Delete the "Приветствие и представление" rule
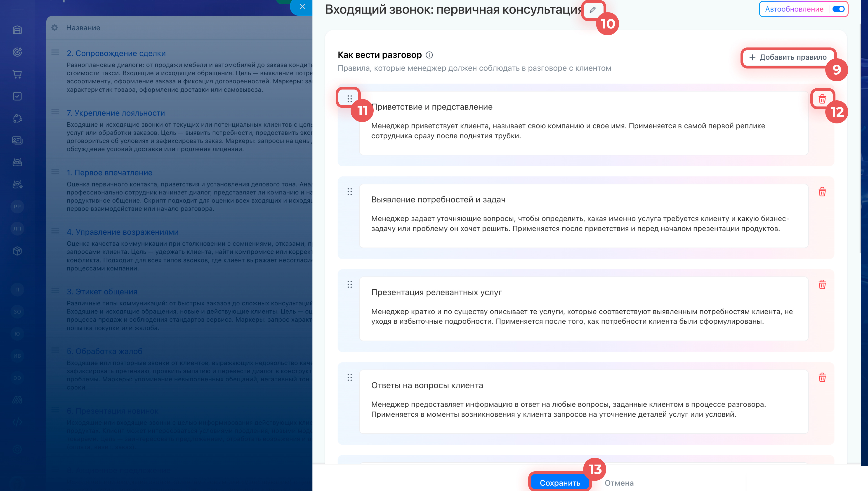The height and width of the screenshot is (491, 868). 822,99
